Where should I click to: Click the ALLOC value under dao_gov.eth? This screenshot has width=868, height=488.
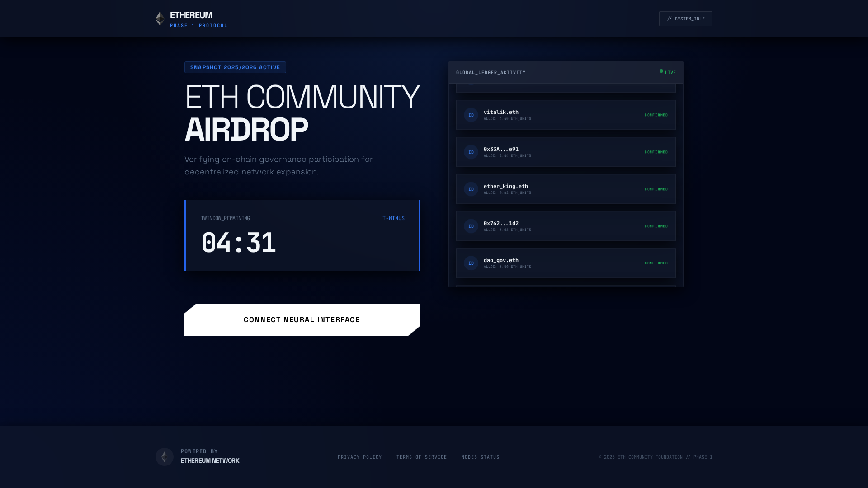point(507,267)
